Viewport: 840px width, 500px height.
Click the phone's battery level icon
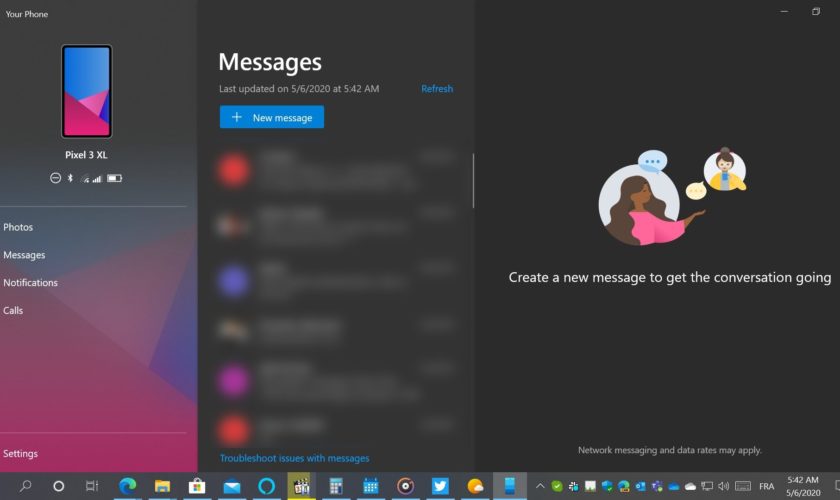click(115, 178)
